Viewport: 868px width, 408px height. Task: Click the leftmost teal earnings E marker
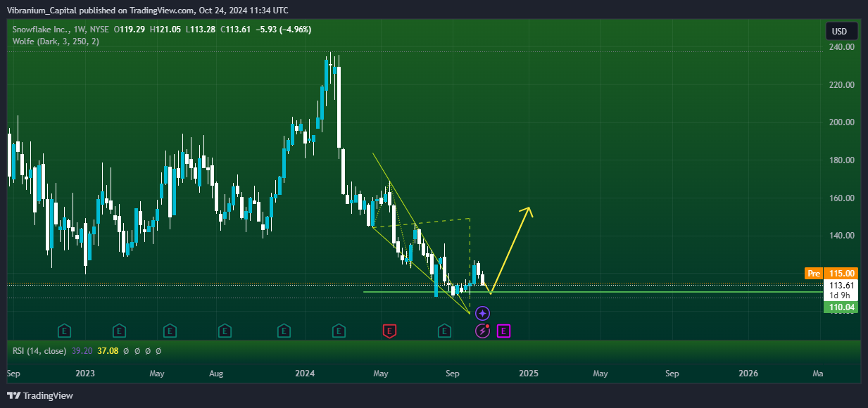tap(64, 330)
